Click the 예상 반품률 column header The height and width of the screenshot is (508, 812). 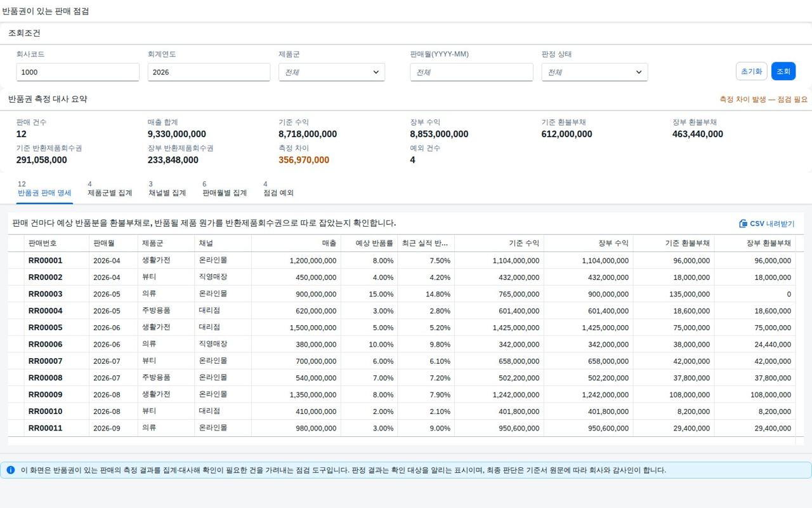(x=369, y=243)
